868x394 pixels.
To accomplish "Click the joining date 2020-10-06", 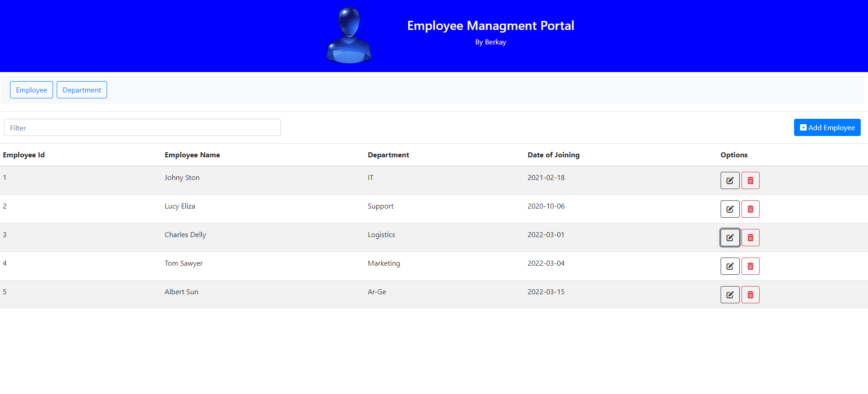I will (546, 206).
